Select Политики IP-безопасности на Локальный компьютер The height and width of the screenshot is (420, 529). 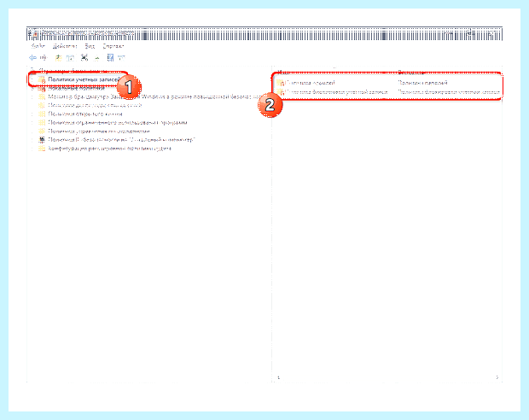[x=121, y=140]
